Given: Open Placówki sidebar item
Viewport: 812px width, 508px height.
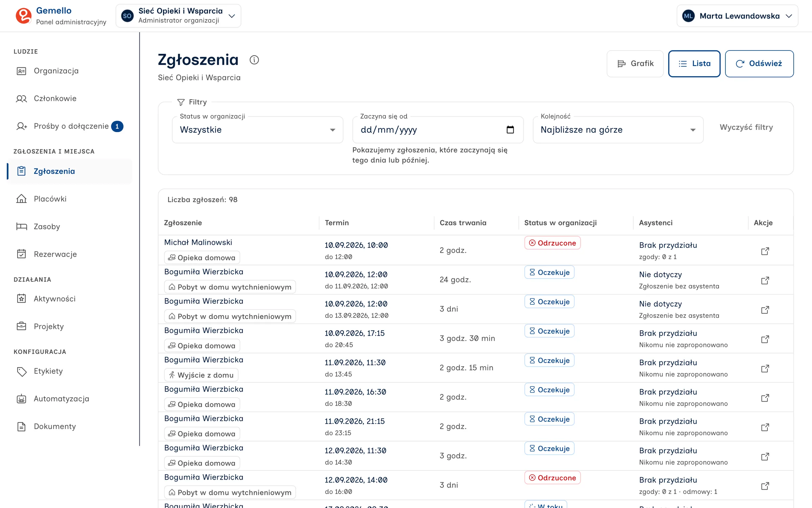Looking at the screenshot, I should 70,199.
